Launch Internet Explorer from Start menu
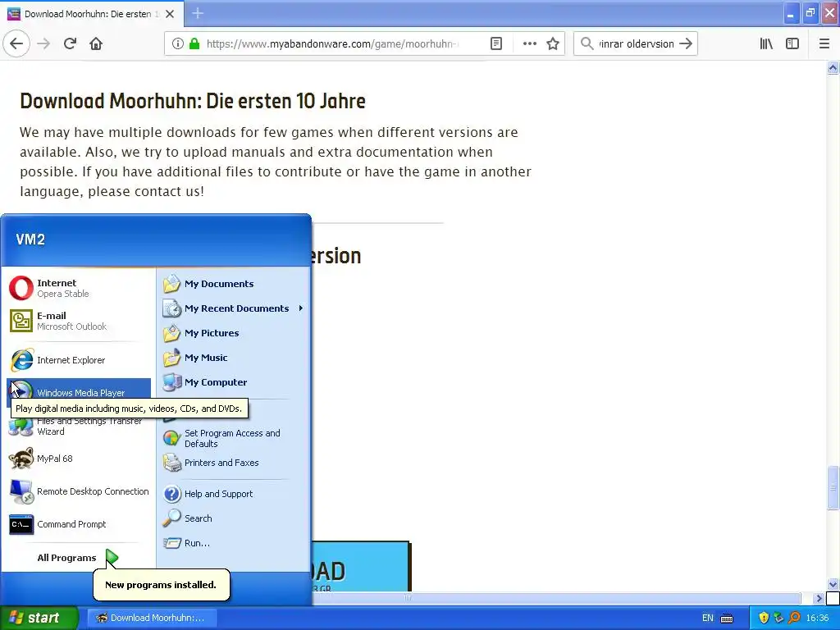This screenshot has width=840, height=630. pyautogui.click(x=78, y=360)
